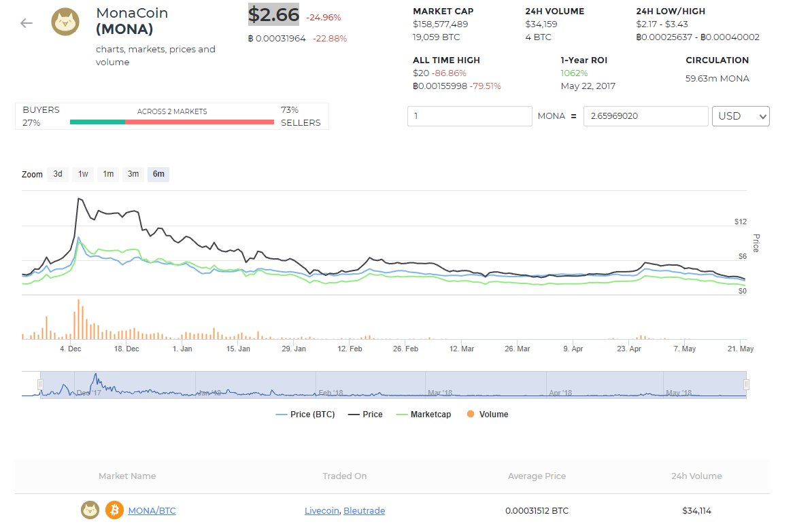812x528 pixels.
Task: Click the average price 0.00031512 BTC cell
Action: pos(537,510)
